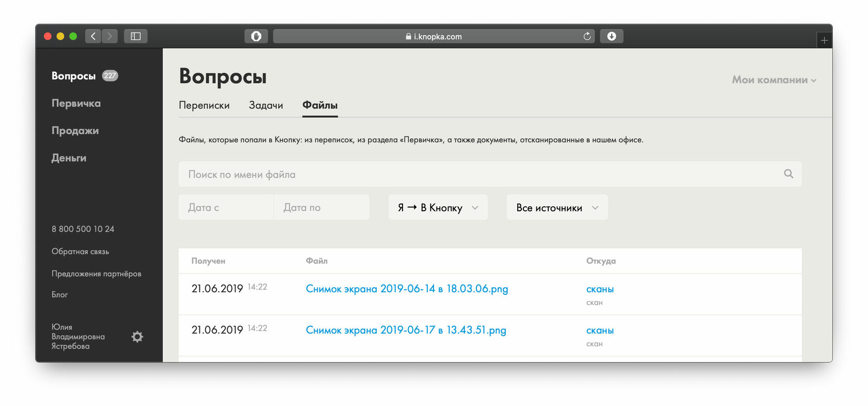Image resolution: width=868 pixels, height=406 pixels.
Task: Click phone number 8 800 500 10 24
Action: point(83,229)
